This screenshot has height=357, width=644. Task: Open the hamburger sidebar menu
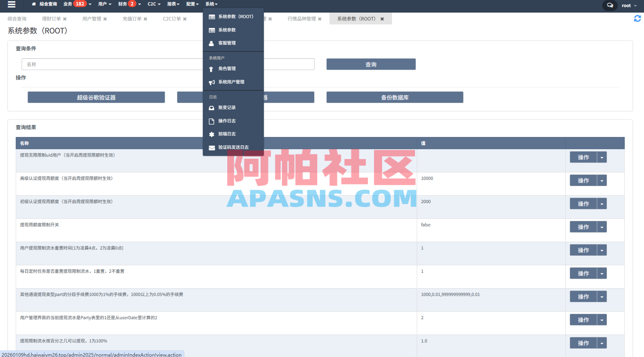tap(11, 4)
